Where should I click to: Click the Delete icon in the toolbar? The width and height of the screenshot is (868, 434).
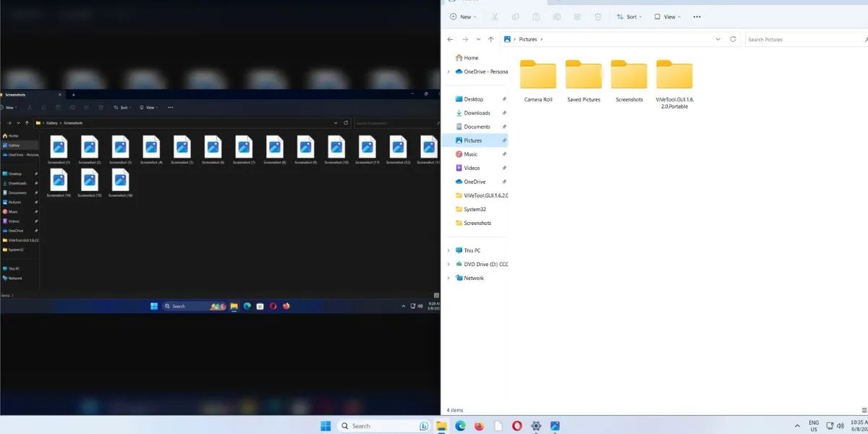(597, 16)
